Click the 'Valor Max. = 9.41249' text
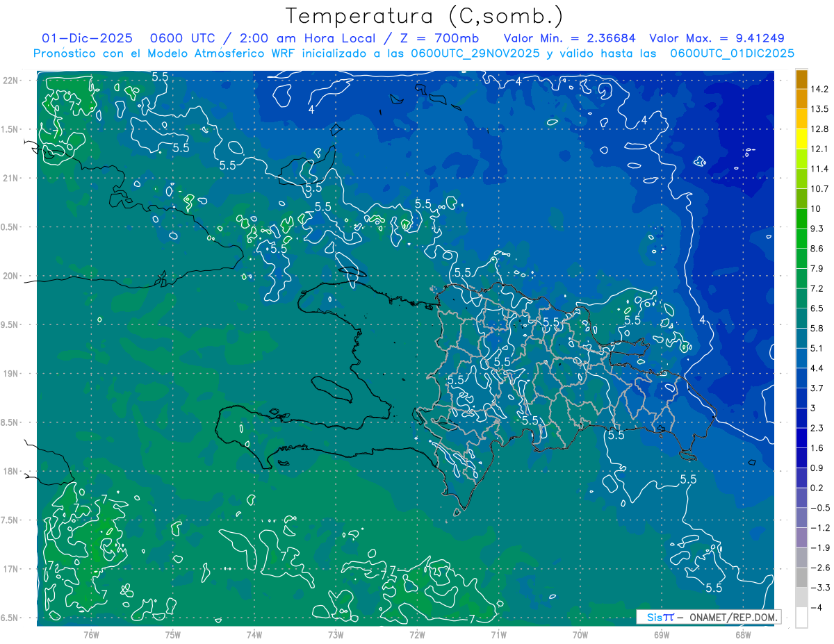 [717, 38]
